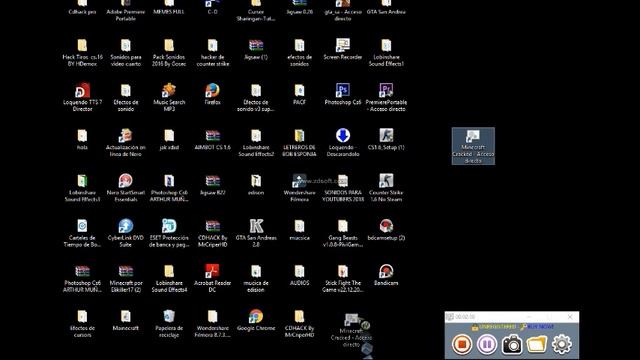Select the Wondershare Filmora 8.7.3 folder
This screenshot has width=640, height=360.
pos(213,323)
